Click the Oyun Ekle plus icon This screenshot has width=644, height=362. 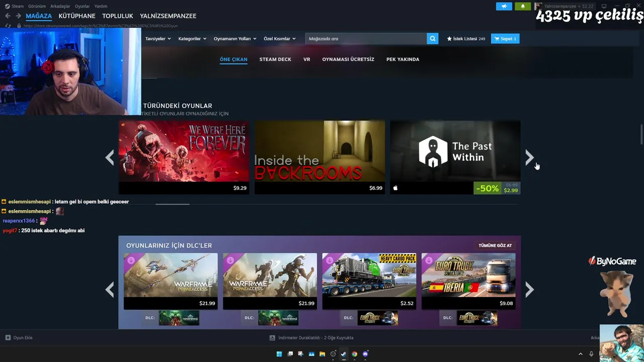click(x=8, y=338)
